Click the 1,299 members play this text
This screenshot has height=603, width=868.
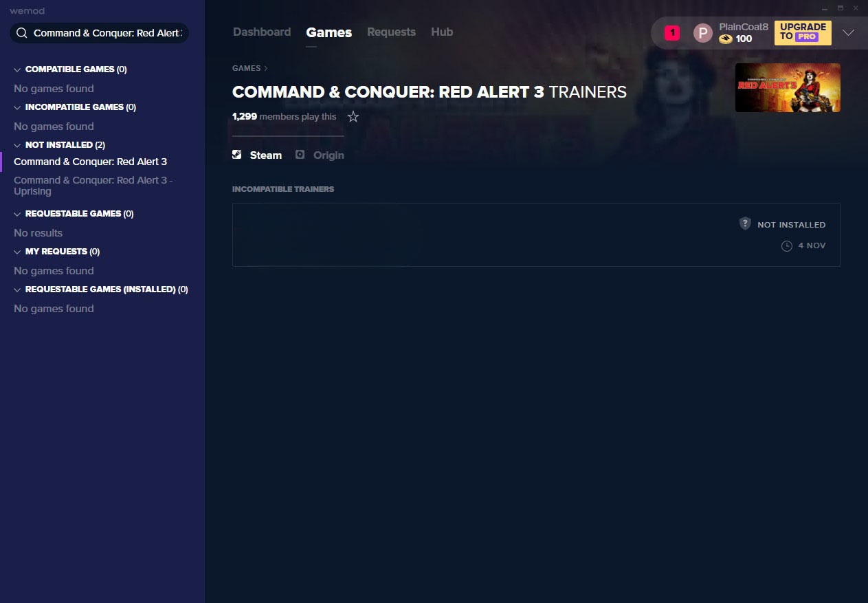285,117
